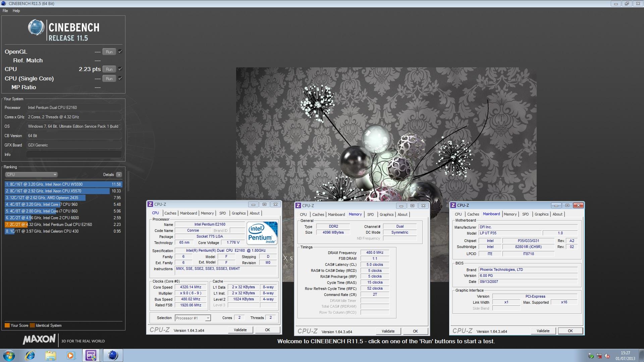644x362 pixels.
Task: Select ranking row AMD Opteron 2435
Action: 63,198
